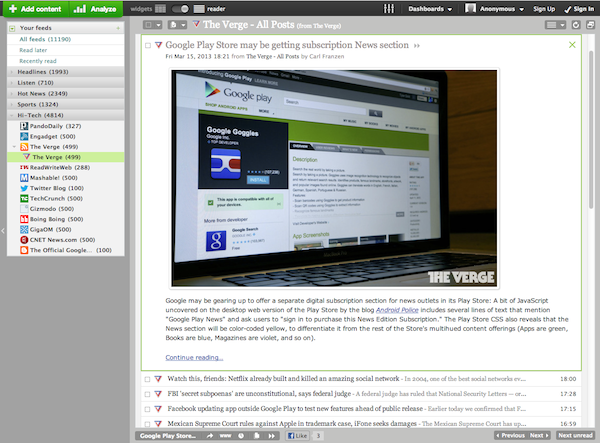Open the select-all checkbox dropdown in feed header
600x443 pixels.
(153, 25)
